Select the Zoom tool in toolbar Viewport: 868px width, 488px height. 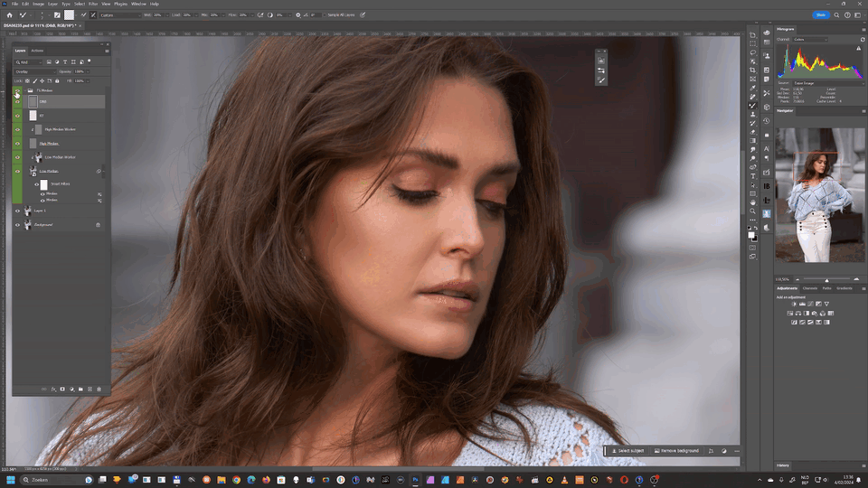tap(753, 211)
